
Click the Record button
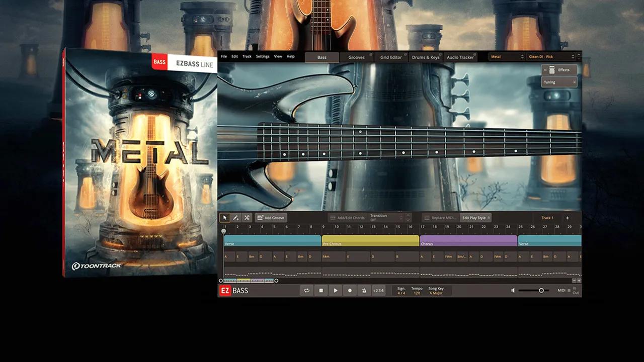click(350, 291)
